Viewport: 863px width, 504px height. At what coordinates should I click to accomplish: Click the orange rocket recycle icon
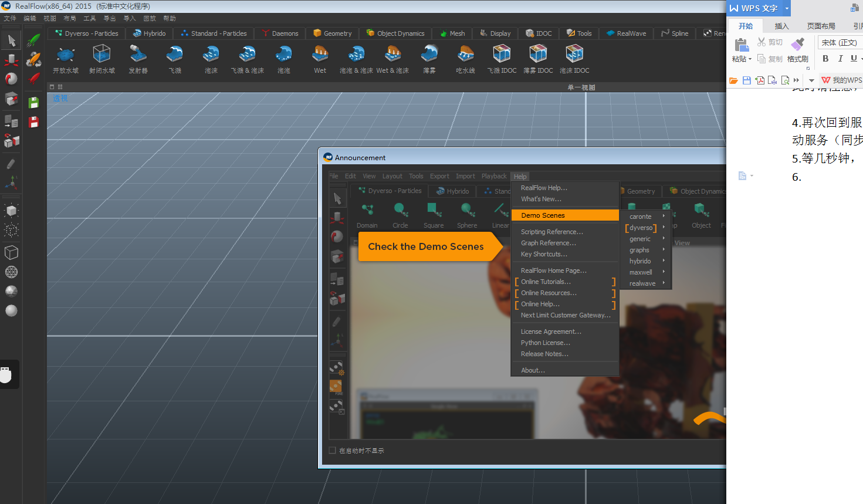tap(33, 59)
